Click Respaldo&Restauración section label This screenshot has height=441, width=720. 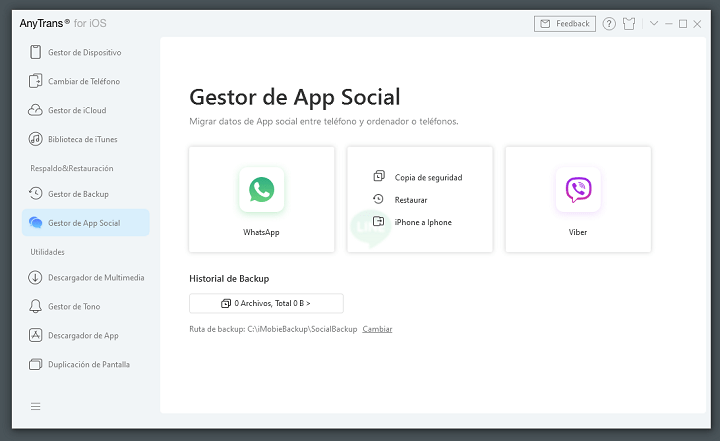coord(72,168)
